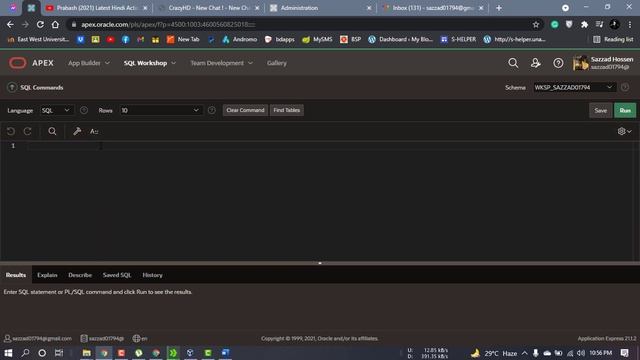This screenshot has width=640, height=360.
Task: Click the Find Tables button
Action: (287, 110)
